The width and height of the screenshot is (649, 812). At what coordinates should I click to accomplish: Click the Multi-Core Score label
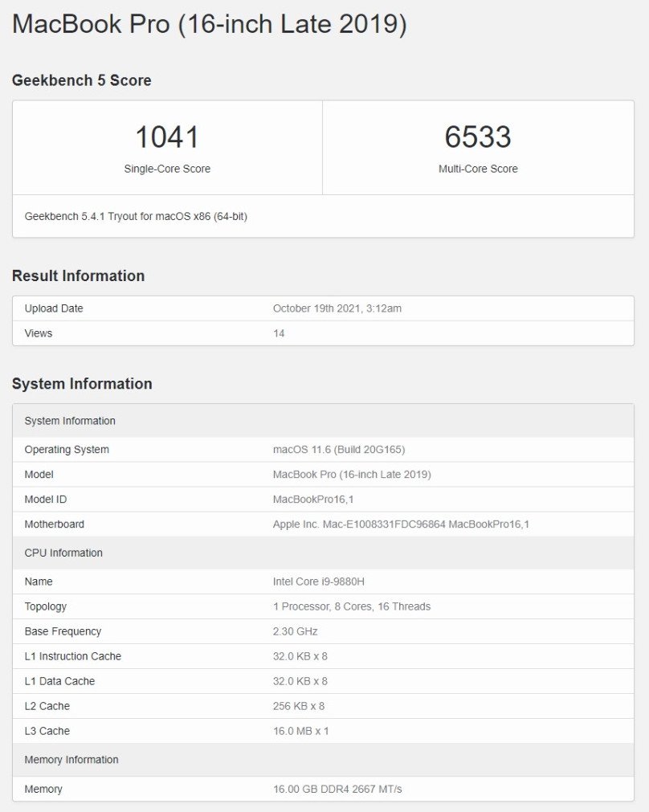coord(478,169)
